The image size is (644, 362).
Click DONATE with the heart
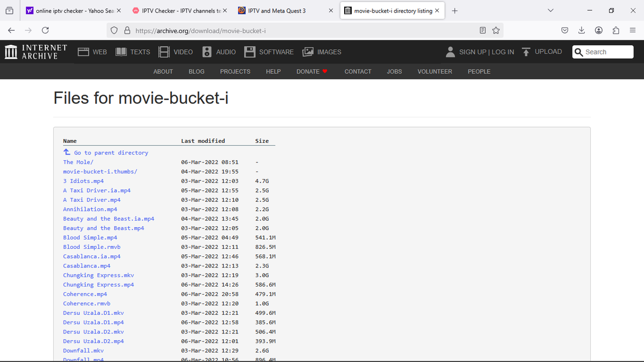point(312,71)
